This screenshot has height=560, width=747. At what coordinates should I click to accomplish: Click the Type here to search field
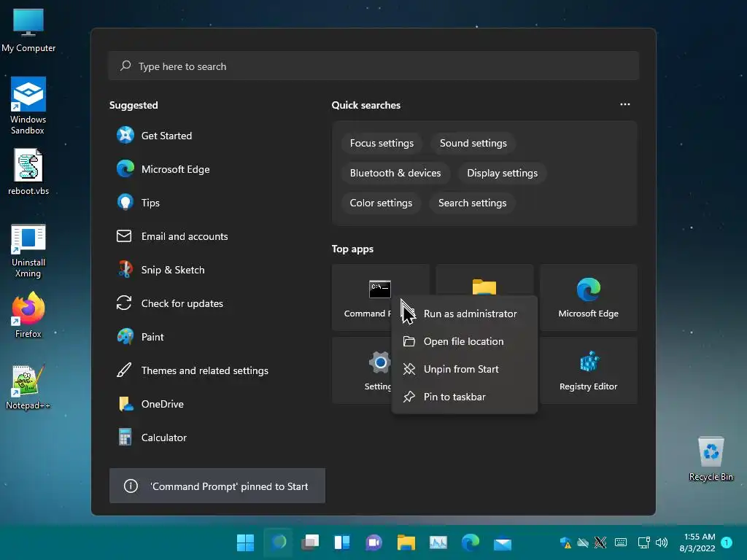click(x=373, y=66)
